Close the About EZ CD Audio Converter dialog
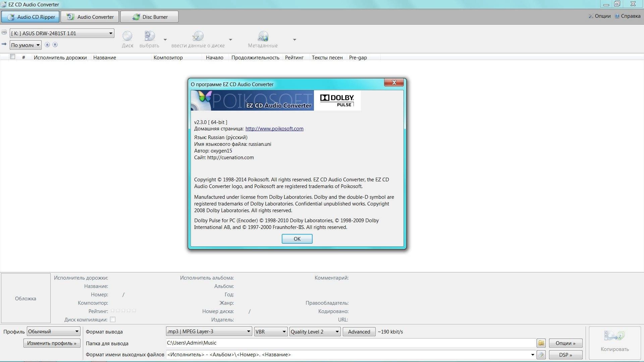Viewport: 644px width, 362px height. click(394, 82)
